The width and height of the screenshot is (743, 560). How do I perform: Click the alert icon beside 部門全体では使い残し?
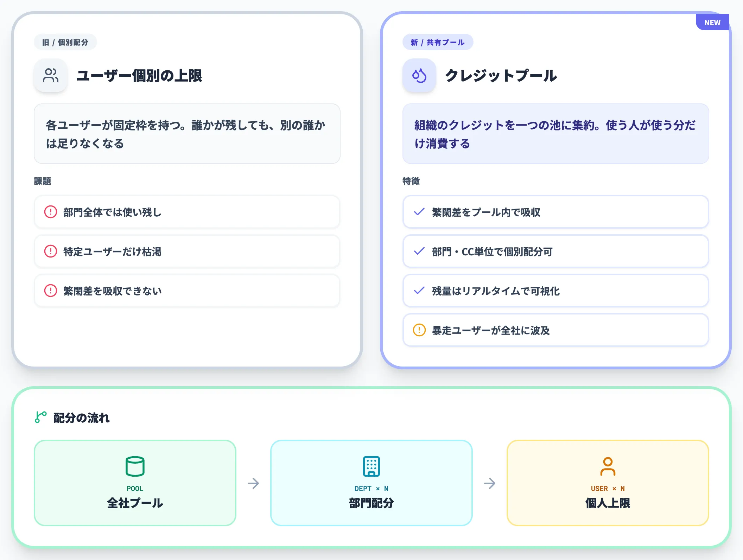pos(50,212)
